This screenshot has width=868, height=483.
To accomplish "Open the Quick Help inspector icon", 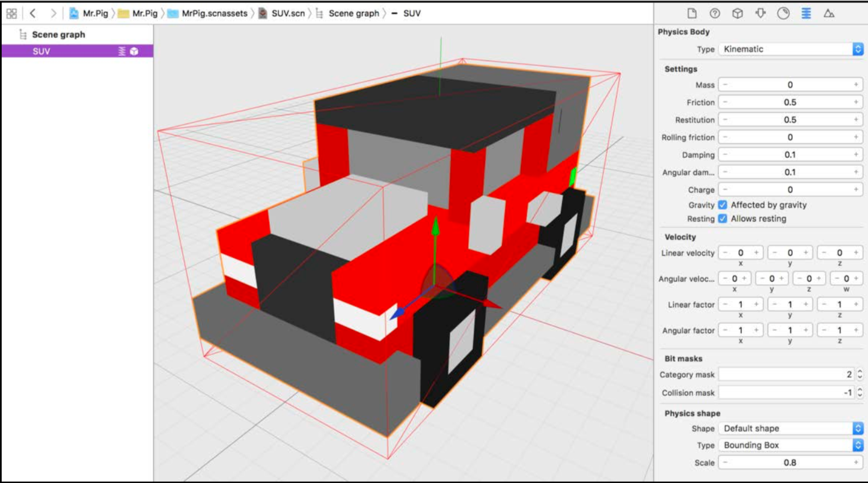I will pos(715,13).
